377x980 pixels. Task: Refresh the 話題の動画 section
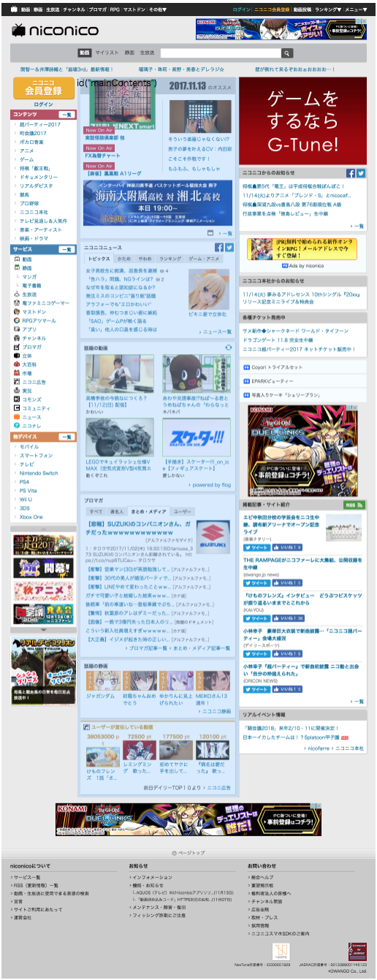[x=229, y=348]
